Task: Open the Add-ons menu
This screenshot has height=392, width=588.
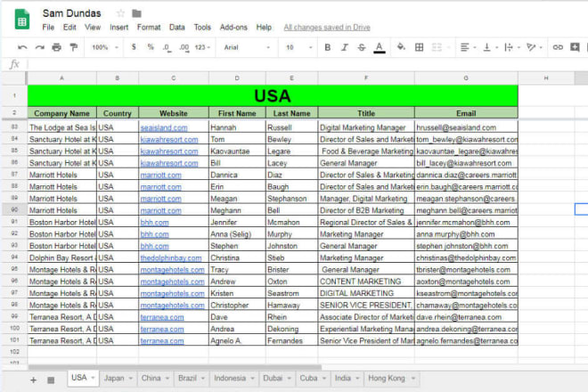Action: [x=233, y=28]
